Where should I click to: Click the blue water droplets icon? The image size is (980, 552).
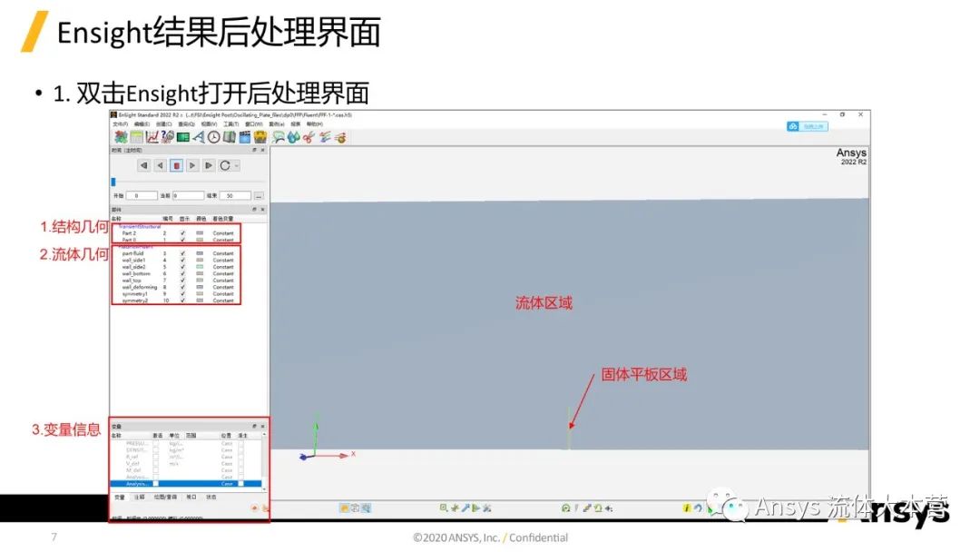[294, 137]
